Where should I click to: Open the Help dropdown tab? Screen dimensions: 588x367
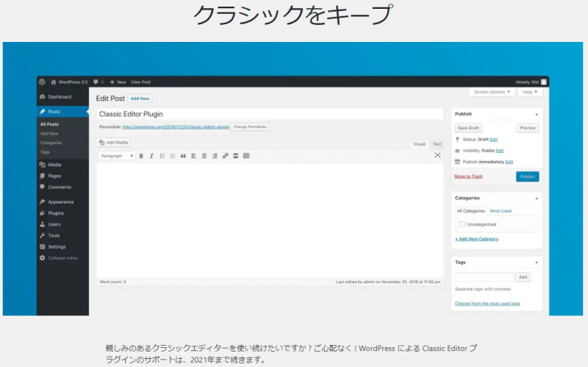(x=530, y=92)
